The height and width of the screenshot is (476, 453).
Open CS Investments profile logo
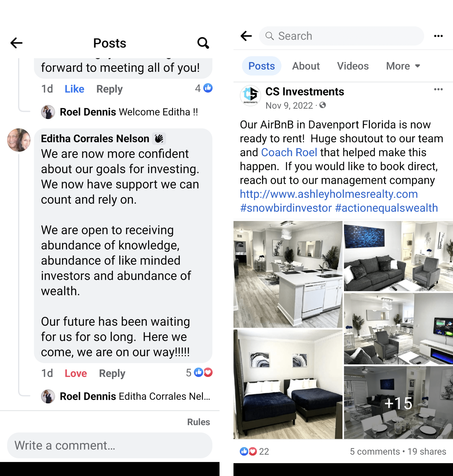(251, 96)
